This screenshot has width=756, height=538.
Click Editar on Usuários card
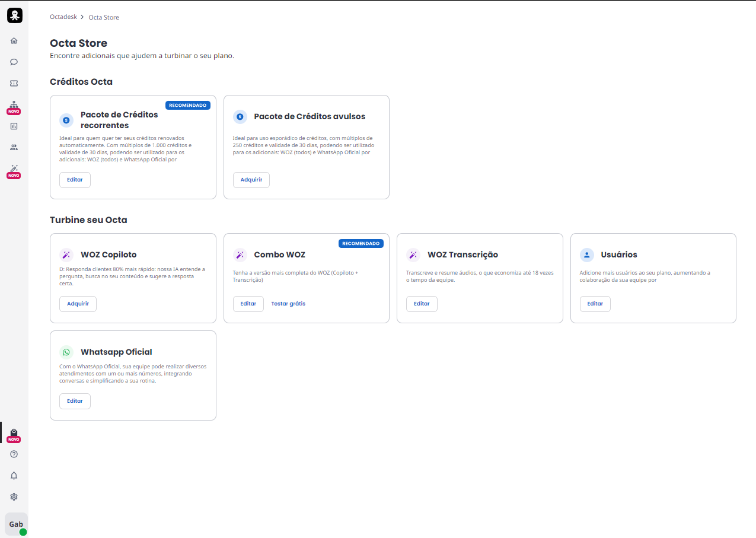tap(595, 304)
